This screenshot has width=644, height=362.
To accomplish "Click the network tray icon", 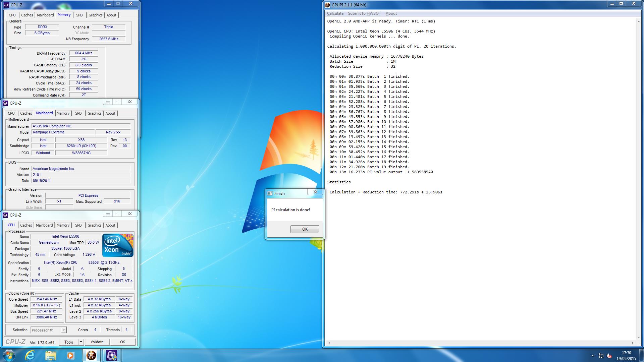I will tap(601, 356).
